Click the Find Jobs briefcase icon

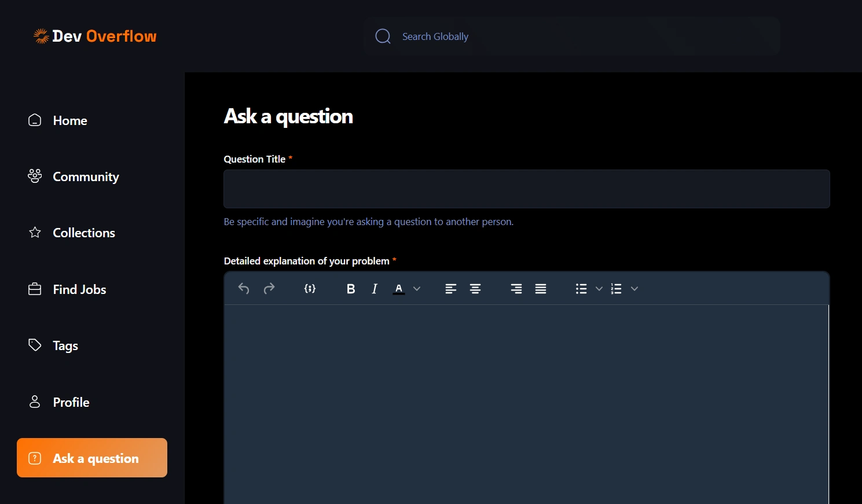(35, 289)
